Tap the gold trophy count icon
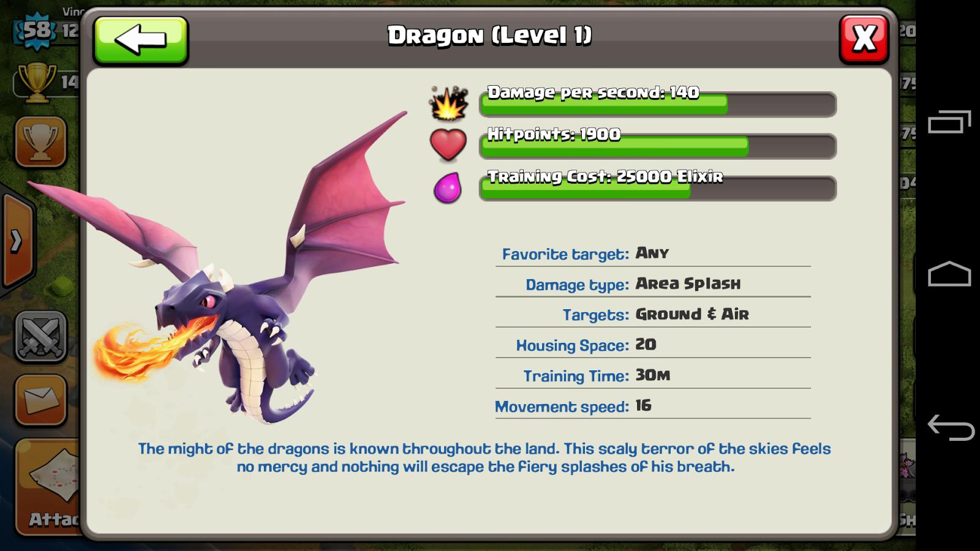 37,82
